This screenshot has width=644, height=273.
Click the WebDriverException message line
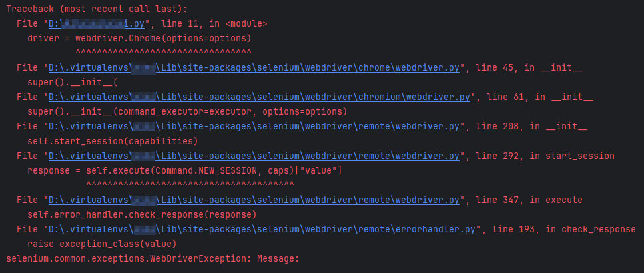152,258
